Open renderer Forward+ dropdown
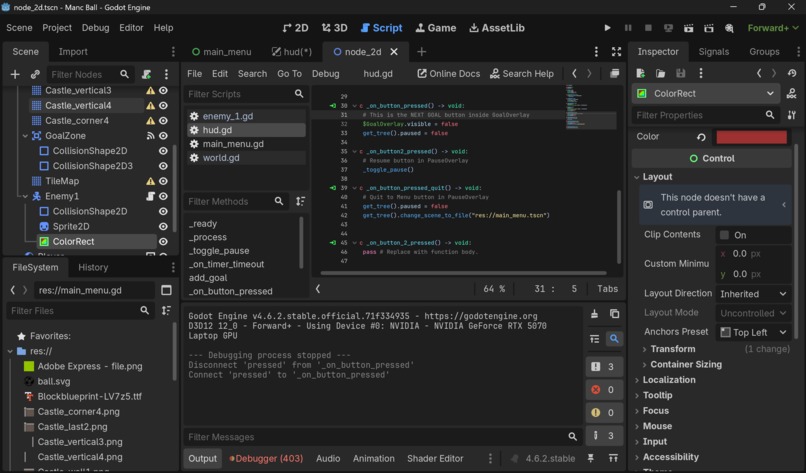 (x=773, y=28)
